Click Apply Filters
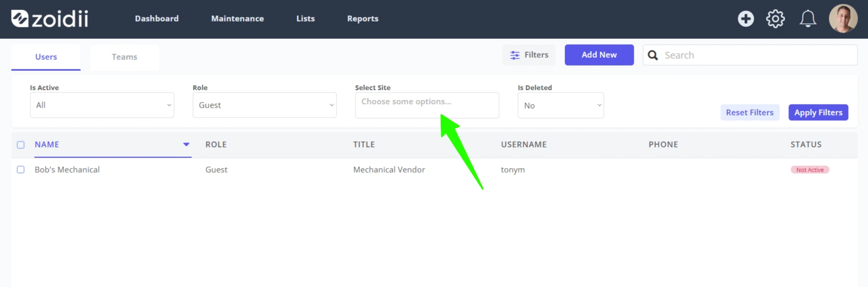This screenshot has height=287, width=868. (x=818, y=112)
